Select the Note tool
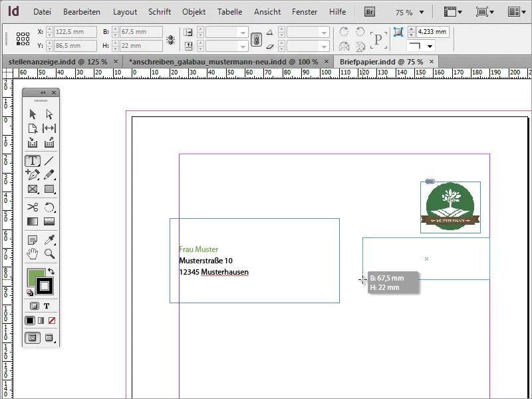Viewport: 532px width, 399px height. point(33,240)
